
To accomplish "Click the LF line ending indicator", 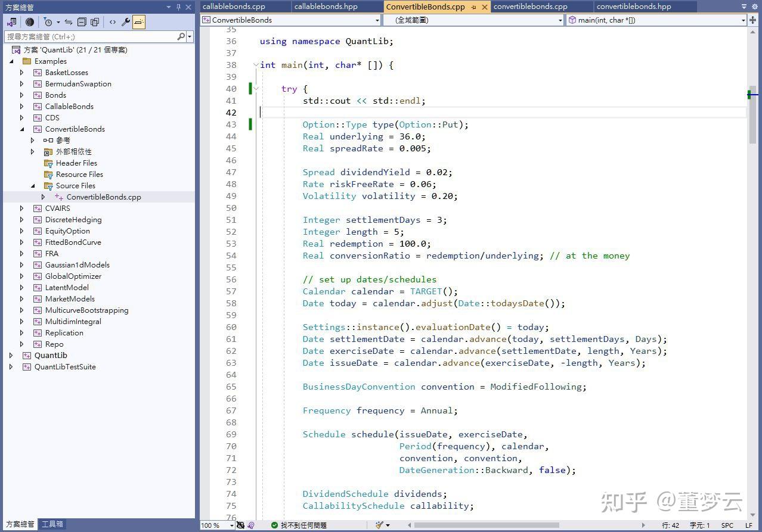I will 748,525.
